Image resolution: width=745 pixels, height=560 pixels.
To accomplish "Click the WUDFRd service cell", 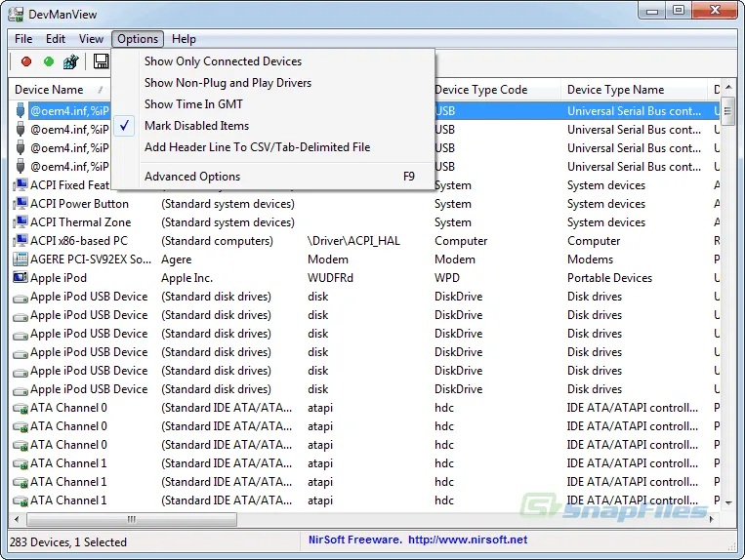I will (330, 278).
